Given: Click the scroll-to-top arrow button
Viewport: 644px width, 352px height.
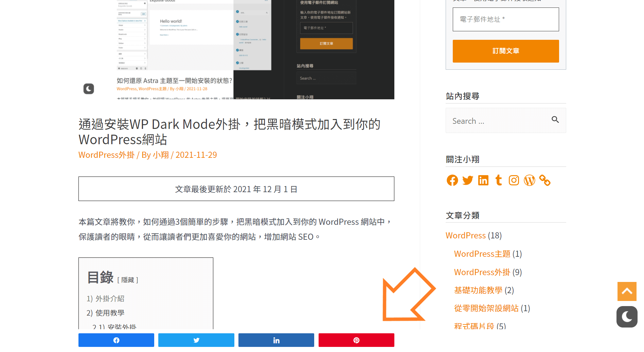Looking at the screenshot, I should tap(627, 291).
